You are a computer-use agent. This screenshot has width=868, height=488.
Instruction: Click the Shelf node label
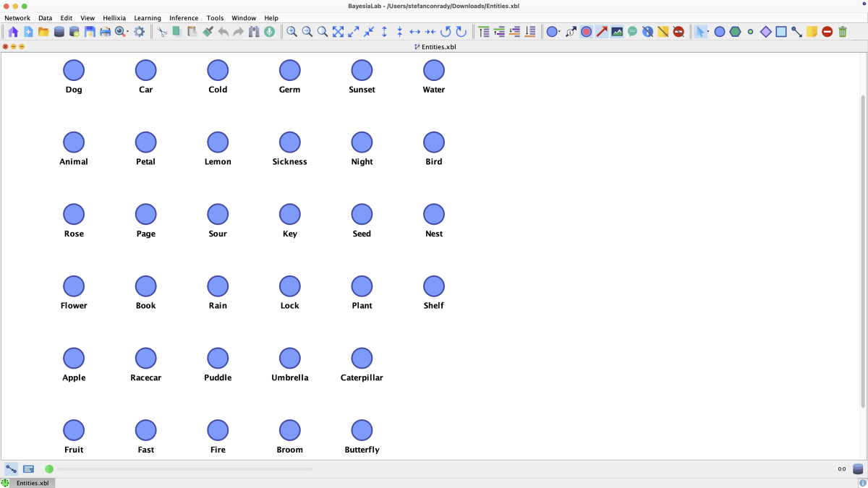[434, 306]
